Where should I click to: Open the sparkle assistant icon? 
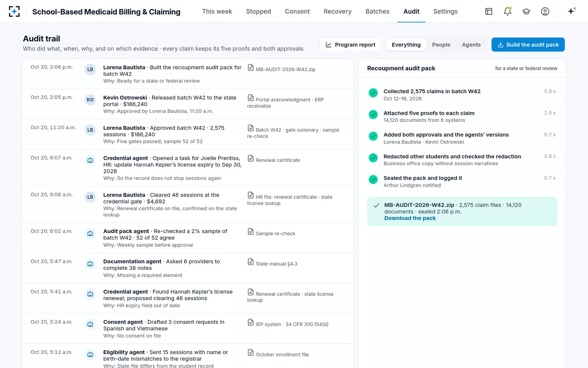pyautogui.click(x=572, y=11)
